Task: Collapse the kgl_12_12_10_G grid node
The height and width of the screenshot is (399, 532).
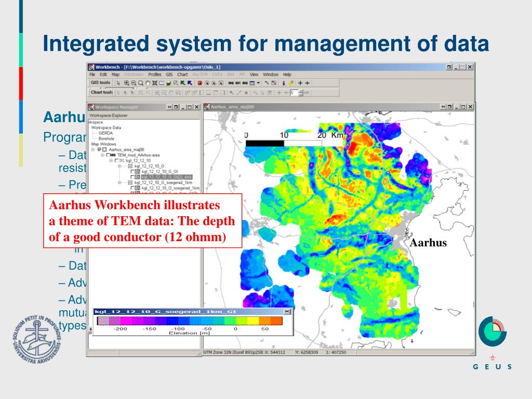Action: click(119, 166)
